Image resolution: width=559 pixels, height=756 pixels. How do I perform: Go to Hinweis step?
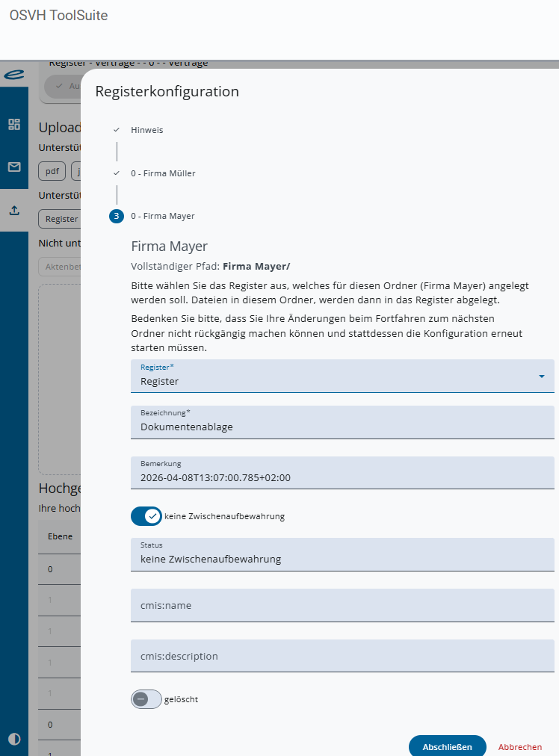pos(146,130)
